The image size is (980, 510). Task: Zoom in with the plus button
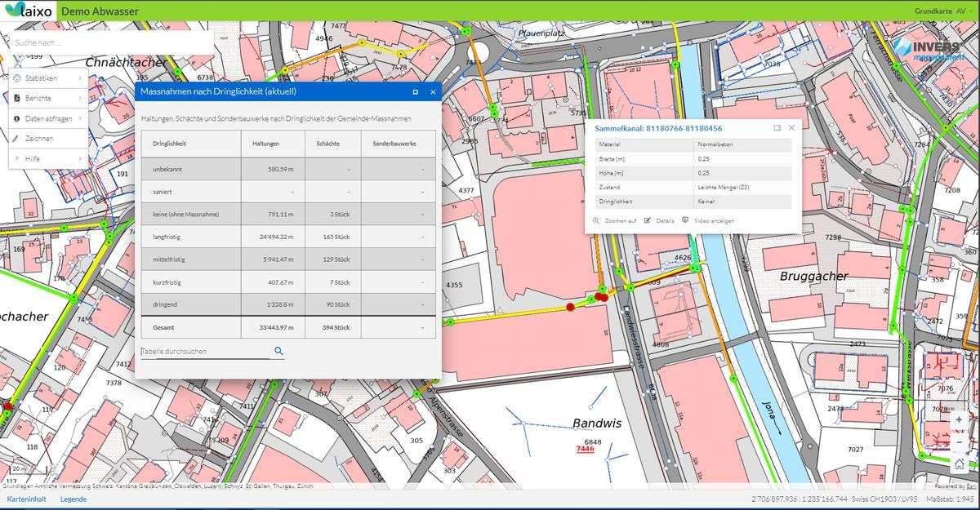tap(959, 420)
